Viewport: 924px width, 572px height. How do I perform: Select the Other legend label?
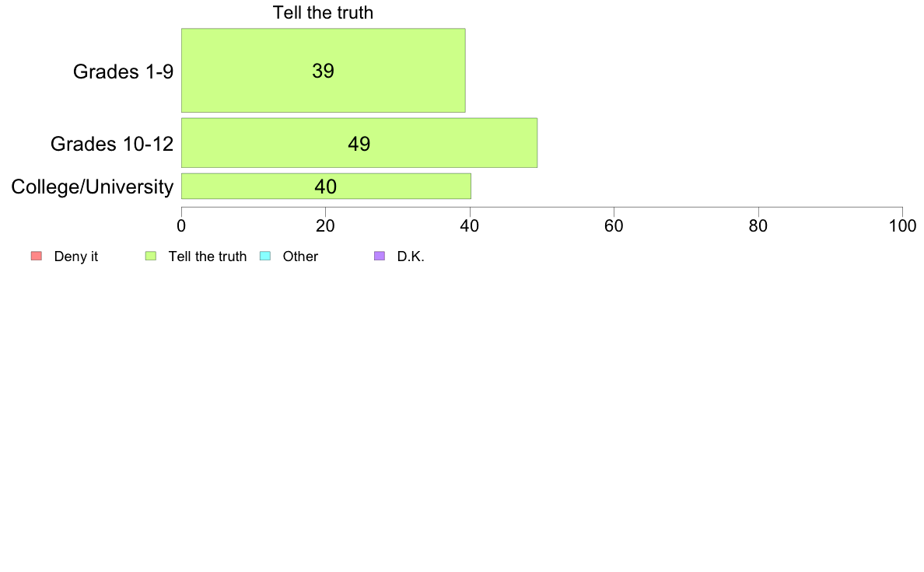click(x=300, y=256)
